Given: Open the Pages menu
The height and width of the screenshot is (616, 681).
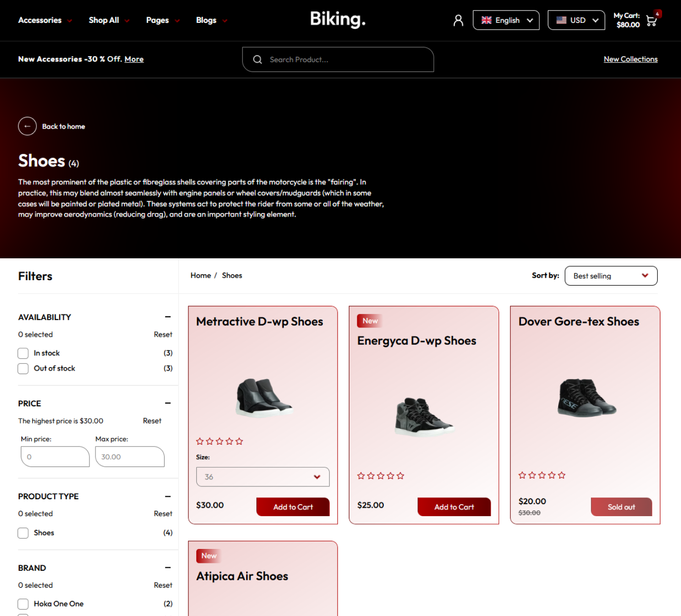Looking at the screenshot, I should coord(163,20).
